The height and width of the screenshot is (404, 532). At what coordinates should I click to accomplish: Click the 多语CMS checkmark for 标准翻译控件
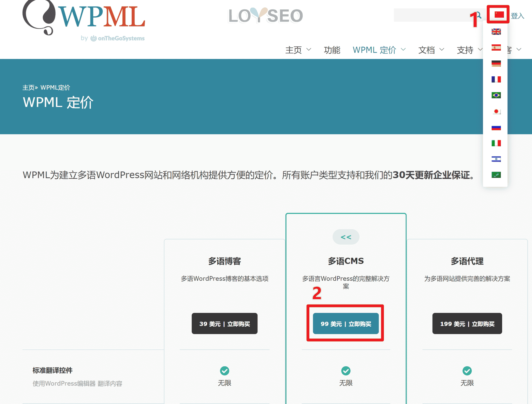pos(346,371)
